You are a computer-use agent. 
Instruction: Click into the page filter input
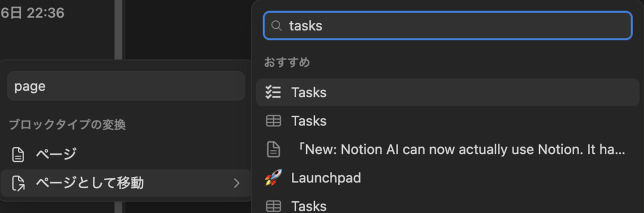click(x=126, y=86)
